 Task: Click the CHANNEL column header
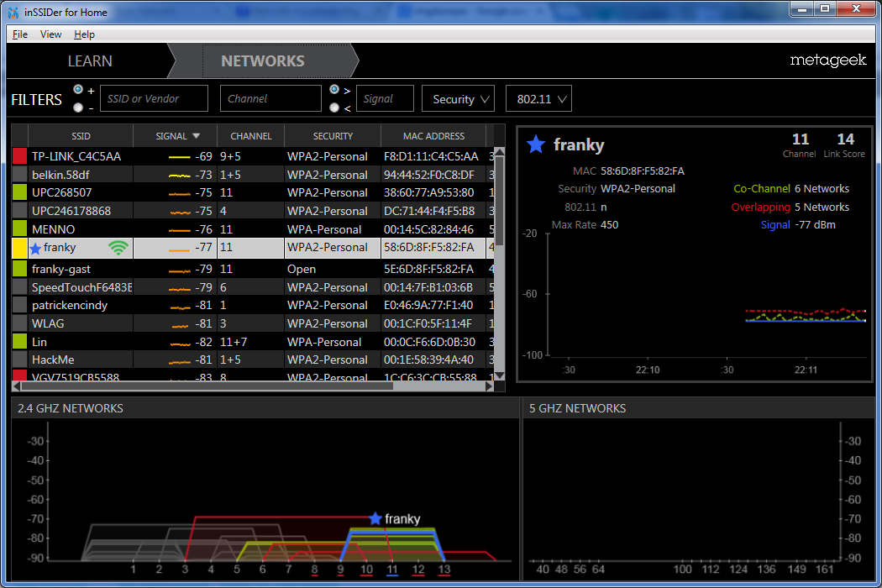click(251, 136)
